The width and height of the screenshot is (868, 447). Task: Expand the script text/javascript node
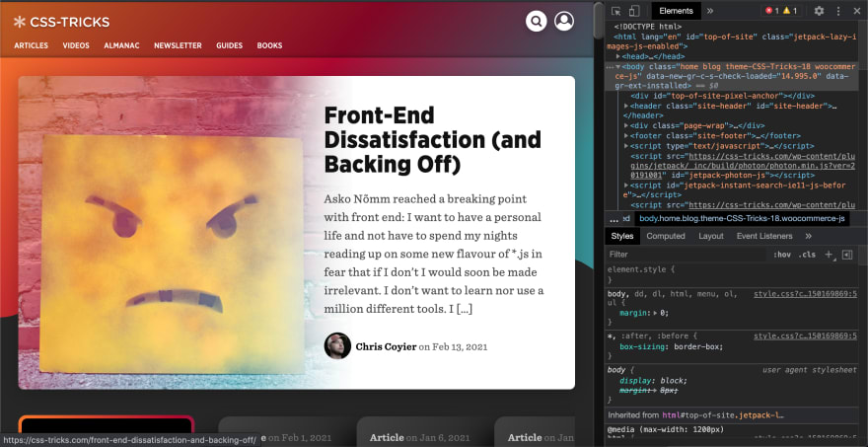(x=626, y=146)
